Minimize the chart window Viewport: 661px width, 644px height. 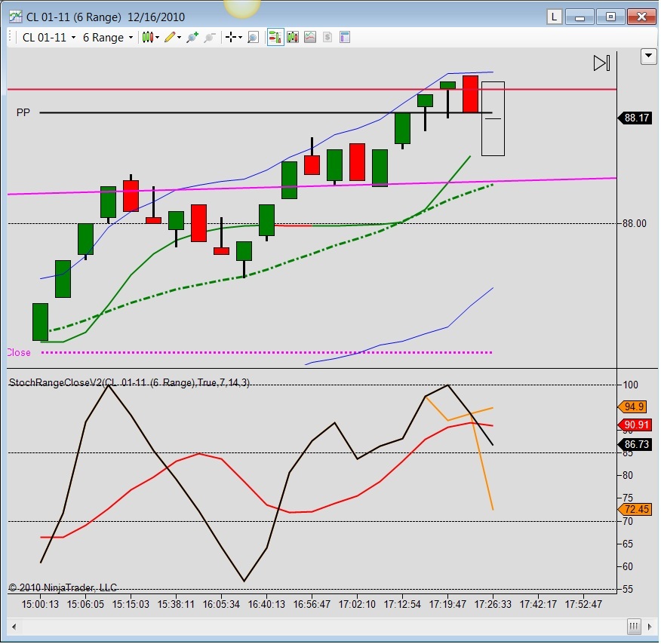[x=580, y=17]
